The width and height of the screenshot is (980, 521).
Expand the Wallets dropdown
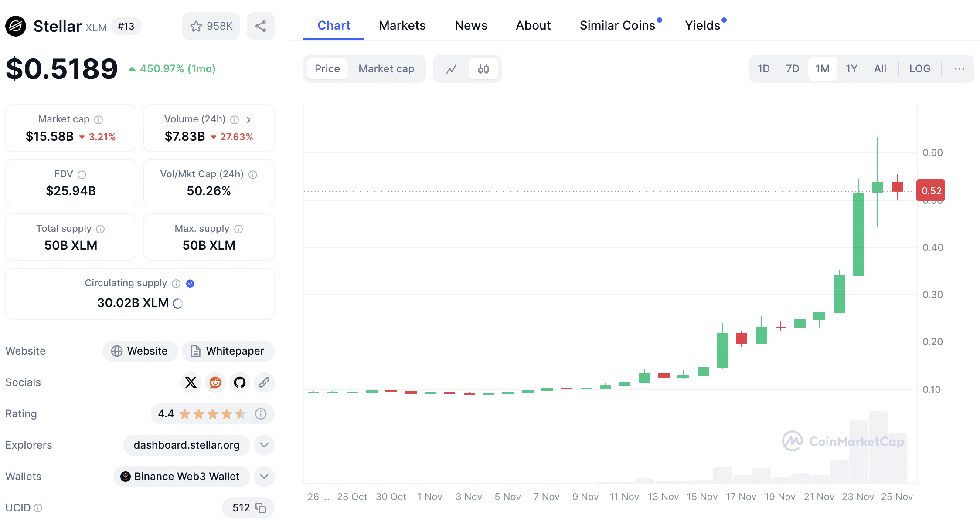264,477
